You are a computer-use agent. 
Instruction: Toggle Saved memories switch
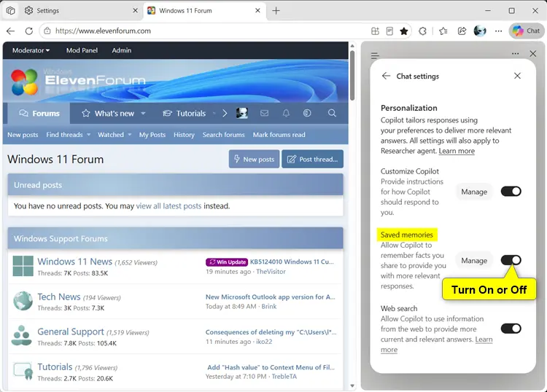[x=511, y=260]
